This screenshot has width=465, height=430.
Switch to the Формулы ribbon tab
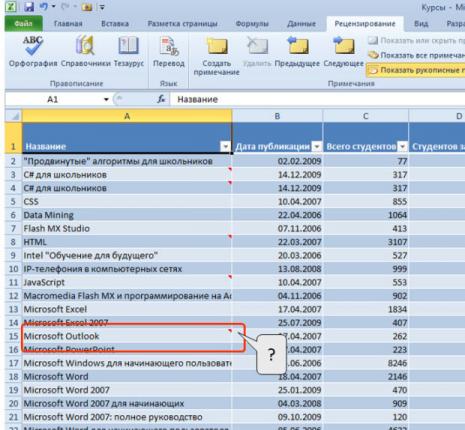point(252,24)
